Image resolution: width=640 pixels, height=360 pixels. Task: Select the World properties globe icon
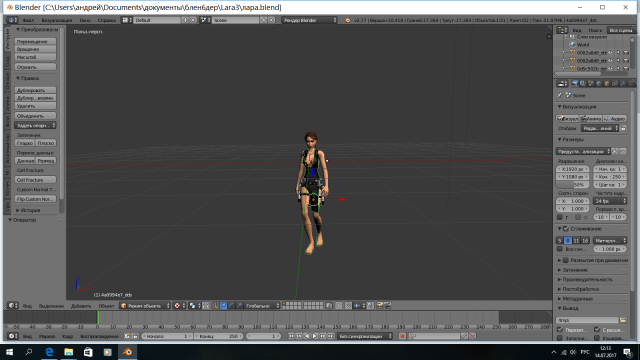click(599, 84)
